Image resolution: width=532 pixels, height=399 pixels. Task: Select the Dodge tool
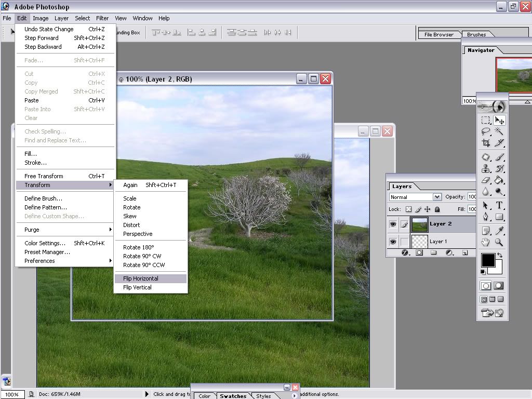(x=499, y=192)
